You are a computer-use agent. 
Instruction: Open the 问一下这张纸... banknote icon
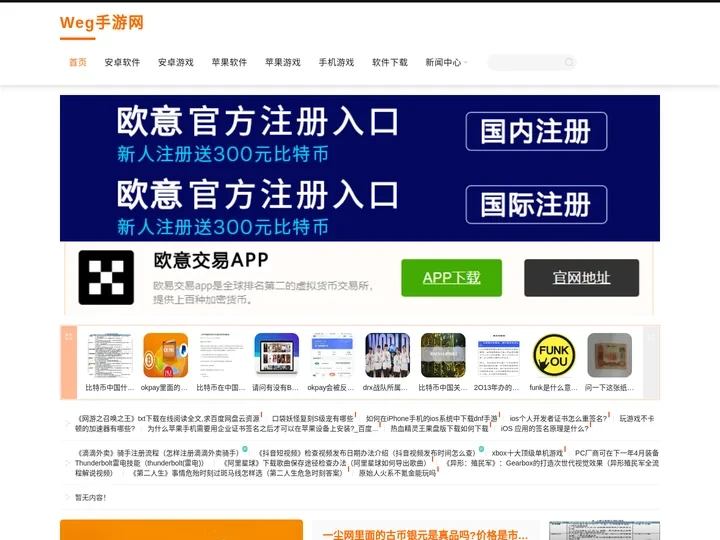coord(609,355)
